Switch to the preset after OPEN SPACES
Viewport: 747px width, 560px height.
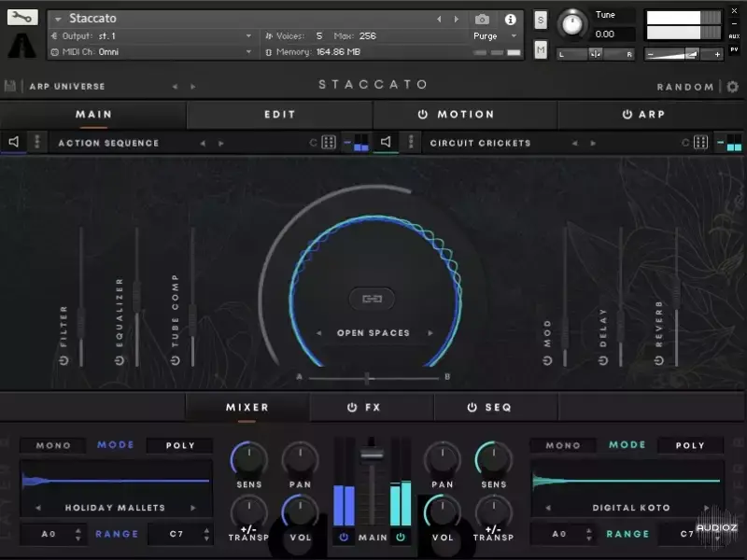(430, 333)
